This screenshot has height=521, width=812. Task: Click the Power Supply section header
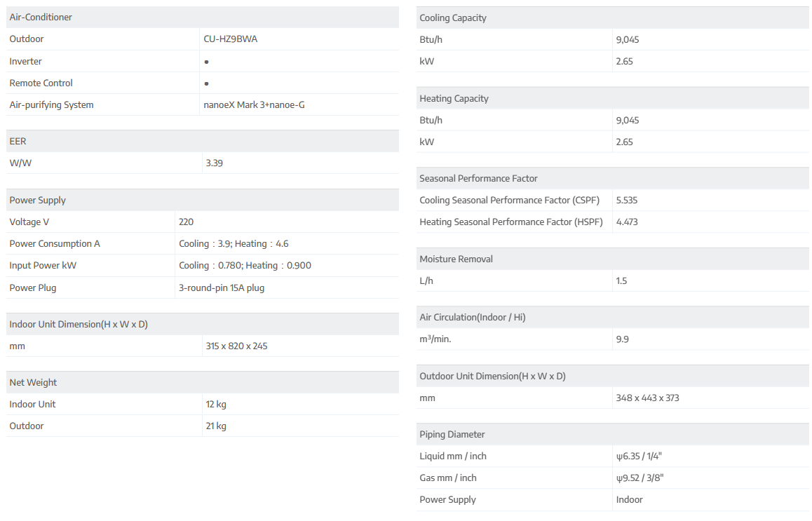[38, 200]
